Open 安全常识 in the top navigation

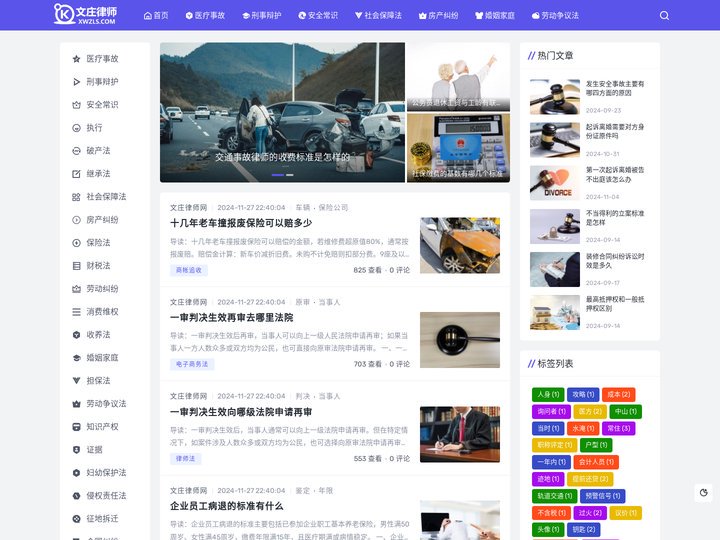click(318, 16)
